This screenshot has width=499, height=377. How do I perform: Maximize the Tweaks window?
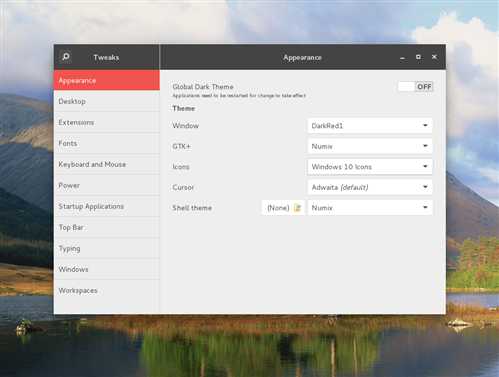[x=418, y=57]
